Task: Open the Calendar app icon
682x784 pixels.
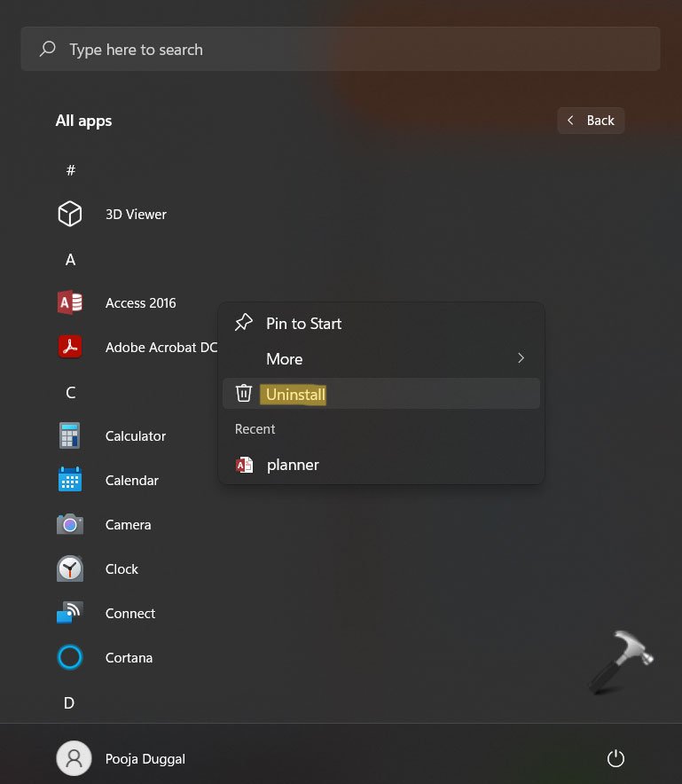Action: (x=69, y=480)
